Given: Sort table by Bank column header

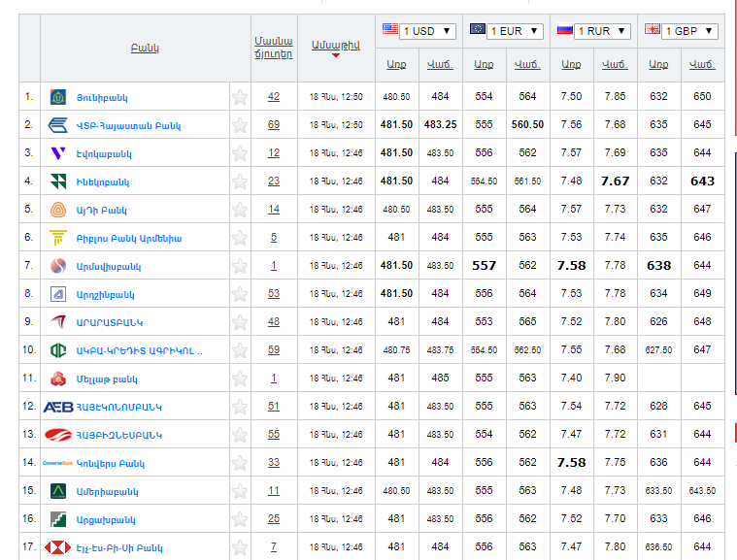Looking at the screenshot, I should pyautogui.click(x=145, y=49).
